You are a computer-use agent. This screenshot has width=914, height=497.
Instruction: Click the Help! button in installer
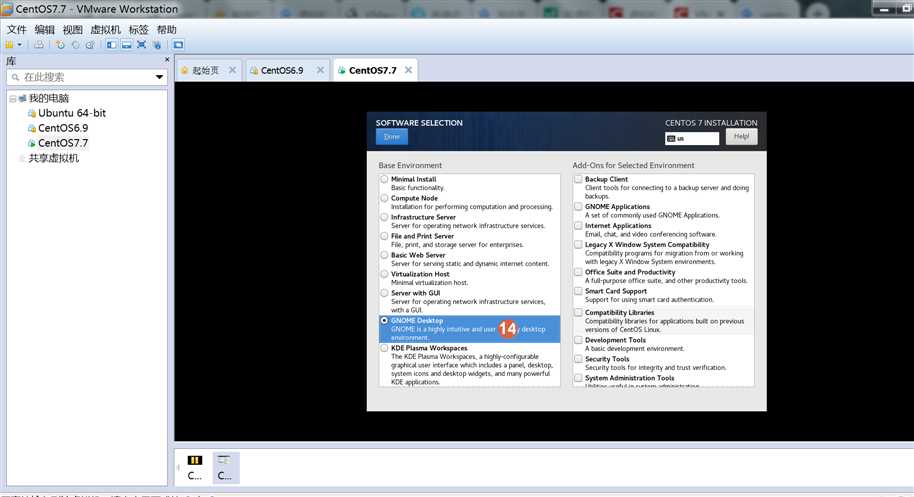[741, 136]
